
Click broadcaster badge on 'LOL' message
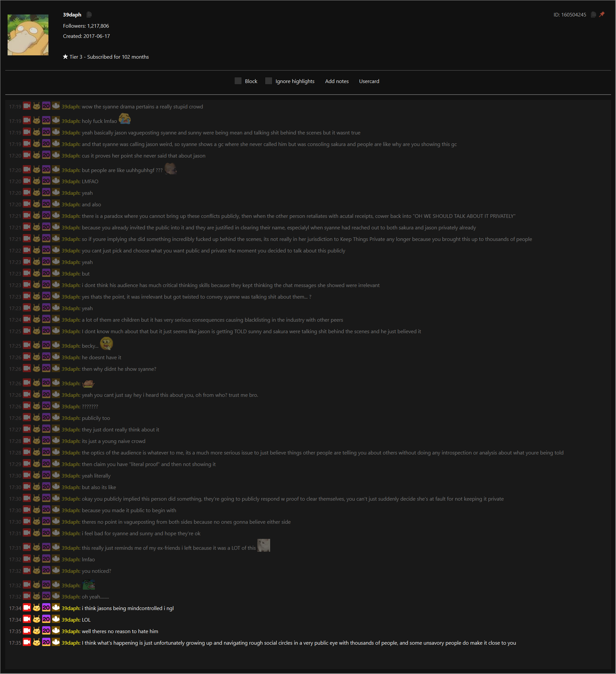pyautogui.click(x=27, y=619)
